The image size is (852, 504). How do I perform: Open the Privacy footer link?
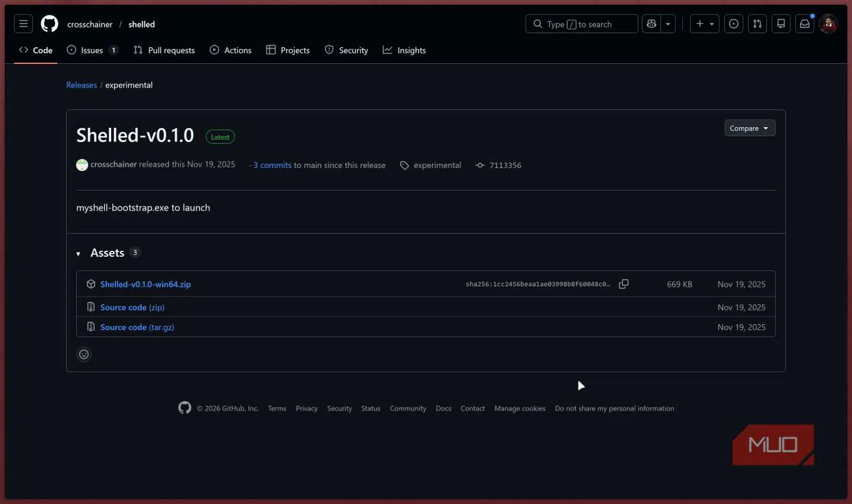tap(307, 408)
